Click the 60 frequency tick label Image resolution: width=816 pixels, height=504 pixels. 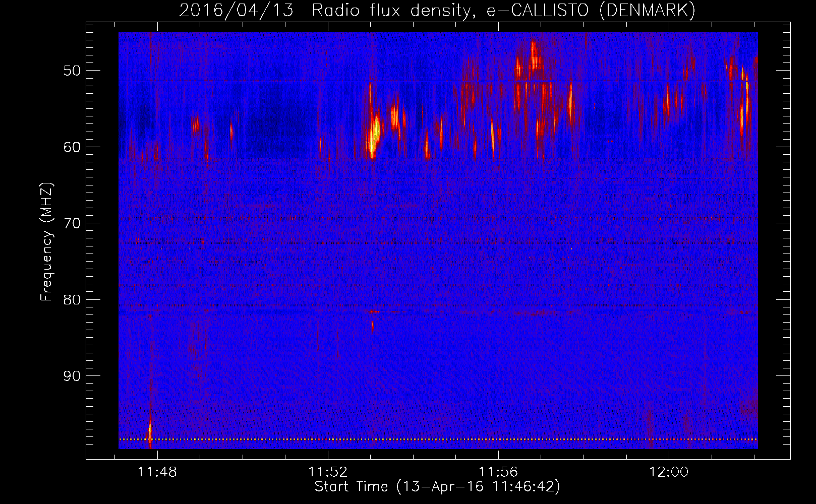pyautogui.click(x=72, y=147)
